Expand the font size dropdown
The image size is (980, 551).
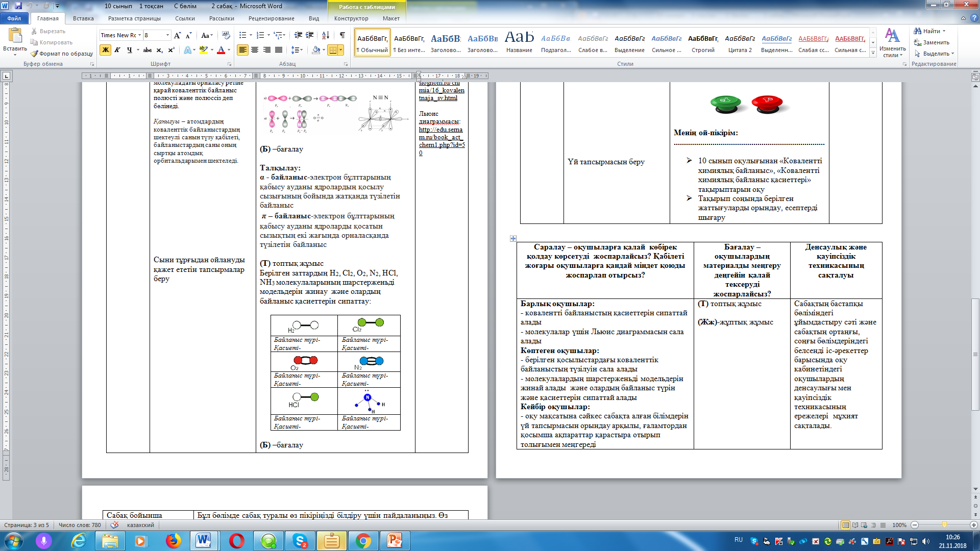pyautogui.click(x=167, y=35)
